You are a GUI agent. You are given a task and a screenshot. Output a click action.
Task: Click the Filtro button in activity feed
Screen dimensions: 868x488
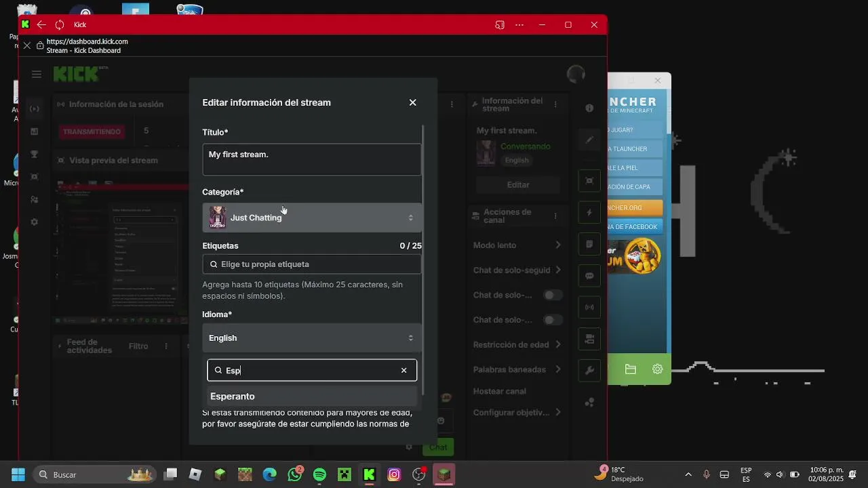138,346
